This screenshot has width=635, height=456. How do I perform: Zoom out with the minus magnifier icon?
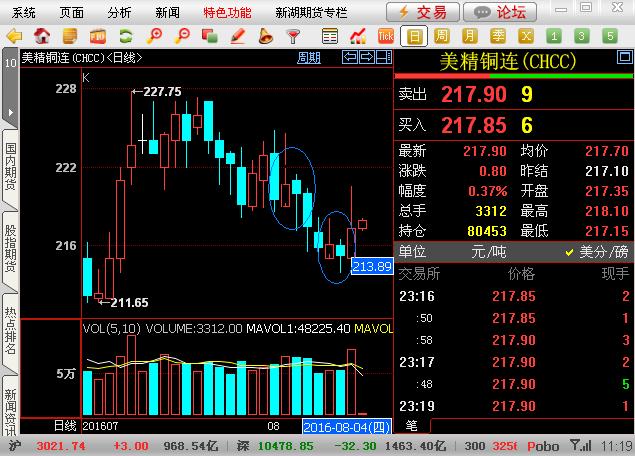(x=182, y=37)
